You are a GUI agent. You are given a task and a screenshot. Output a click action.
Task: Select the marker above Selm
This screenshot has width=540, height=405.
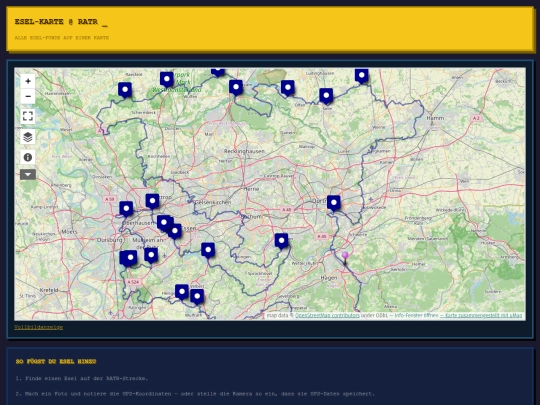tap(326, 96)
